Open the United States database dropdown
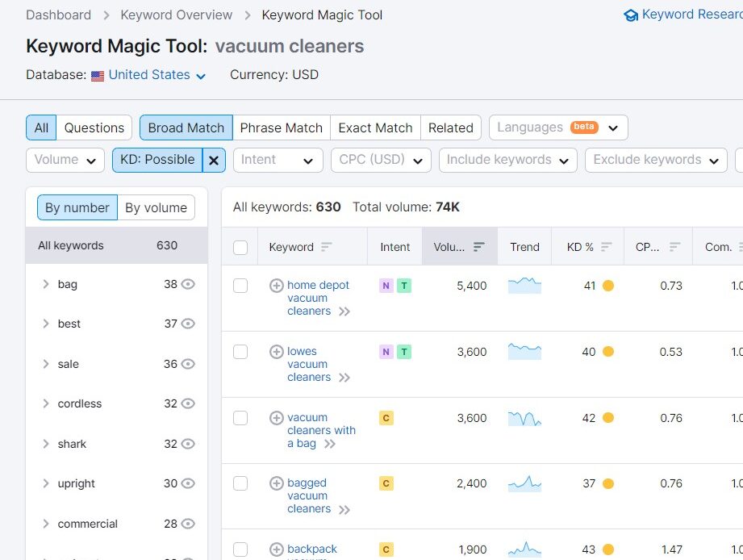743x560 pixels. pyautogui.click(x=157, y=75)
